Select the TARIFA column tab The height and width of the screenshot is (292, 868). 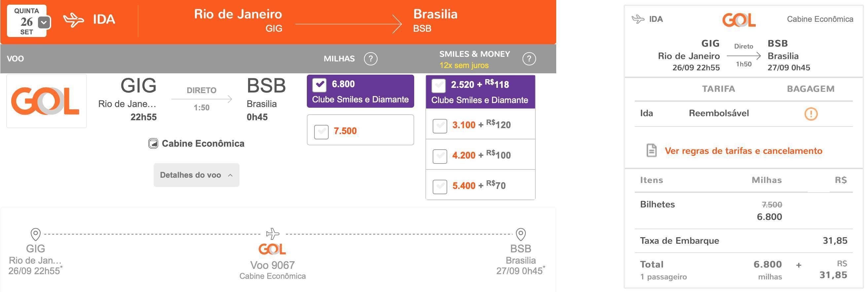pos(718,89)
